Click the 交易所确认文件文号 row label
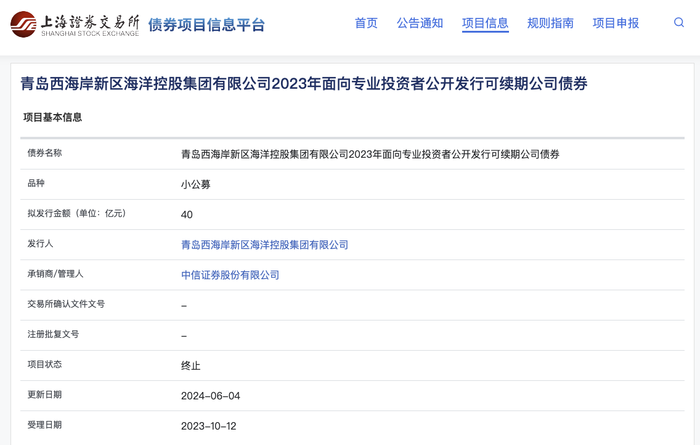 66,304
